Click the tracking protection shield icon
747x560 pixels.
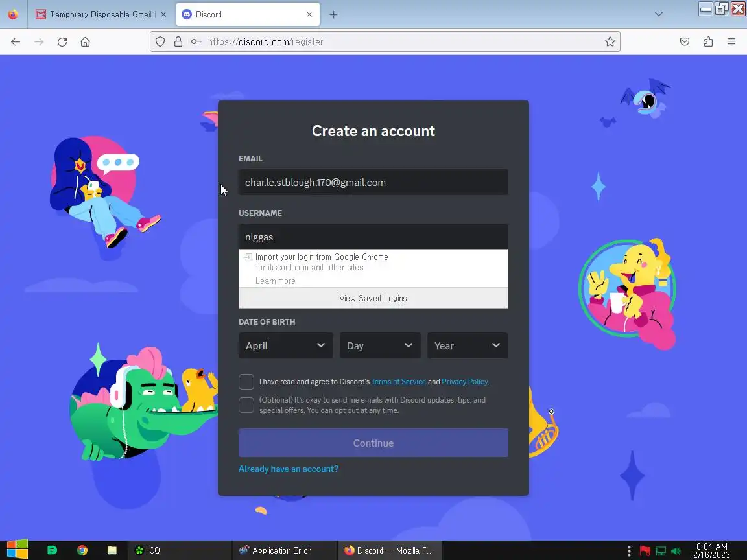(x=160, y=42)
